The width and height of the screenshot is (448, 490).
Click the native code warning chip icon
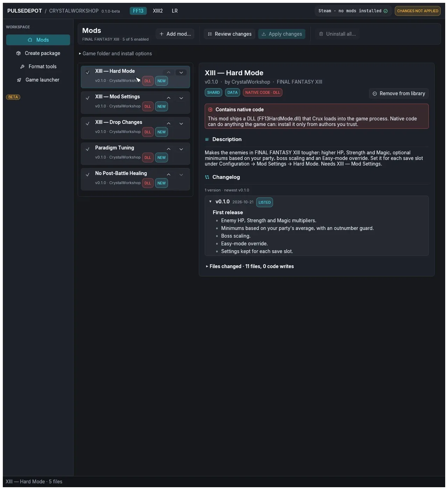click(x=210, y=110)
